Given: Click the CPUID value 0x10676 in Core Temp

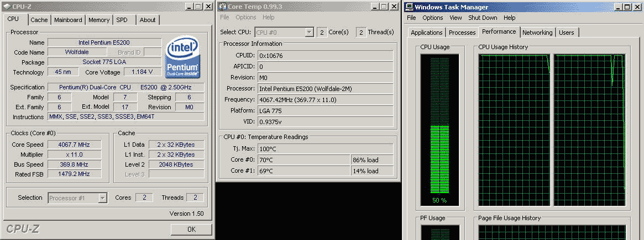Looking at the screenshot, I should coord(325,55).
